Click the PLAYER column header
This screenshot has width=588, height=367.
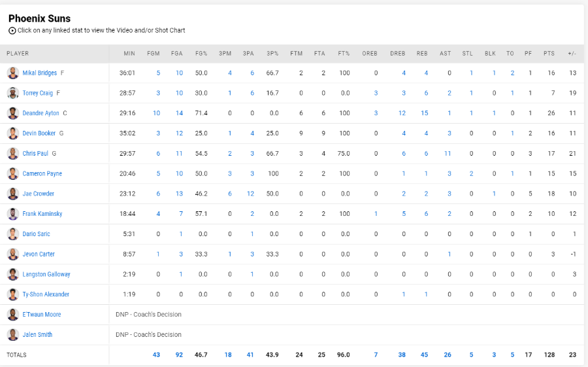pos(18,54)
